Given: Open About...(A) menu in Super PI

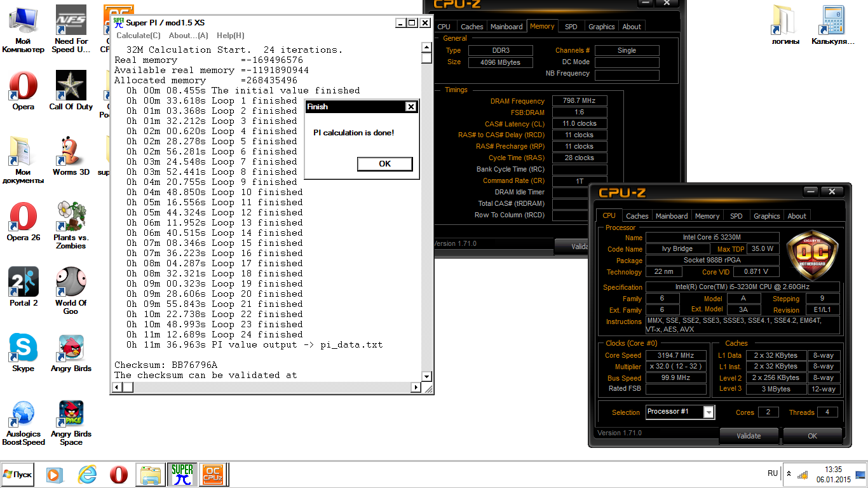Looking at the screenshot, I should click(x=189, y=36).
